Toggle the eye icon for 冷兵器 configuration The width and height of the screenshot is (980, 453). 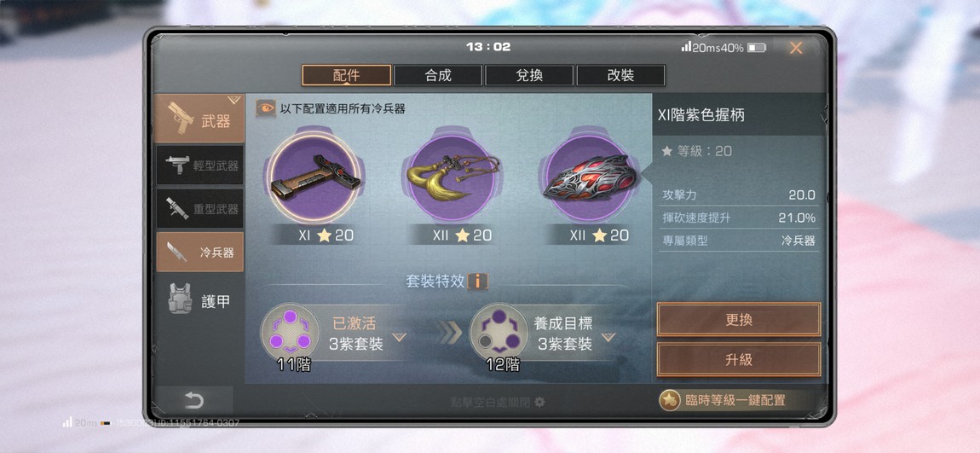266,109
